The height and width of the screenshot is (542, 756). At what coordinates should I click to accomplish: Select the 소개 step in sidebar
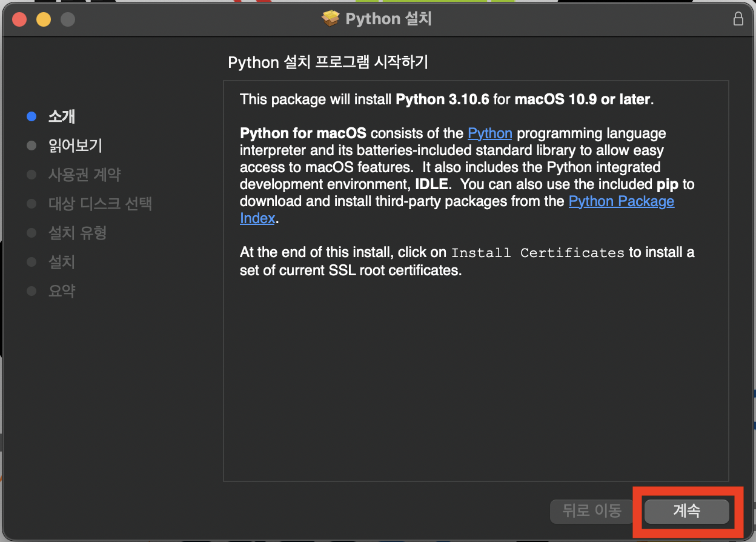[x=62, y=116]
